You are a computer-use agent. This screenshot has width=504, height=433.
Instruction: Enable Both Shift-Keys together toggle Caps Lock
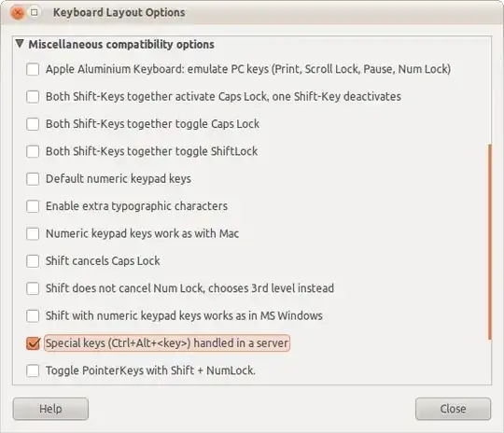point(33,124)
